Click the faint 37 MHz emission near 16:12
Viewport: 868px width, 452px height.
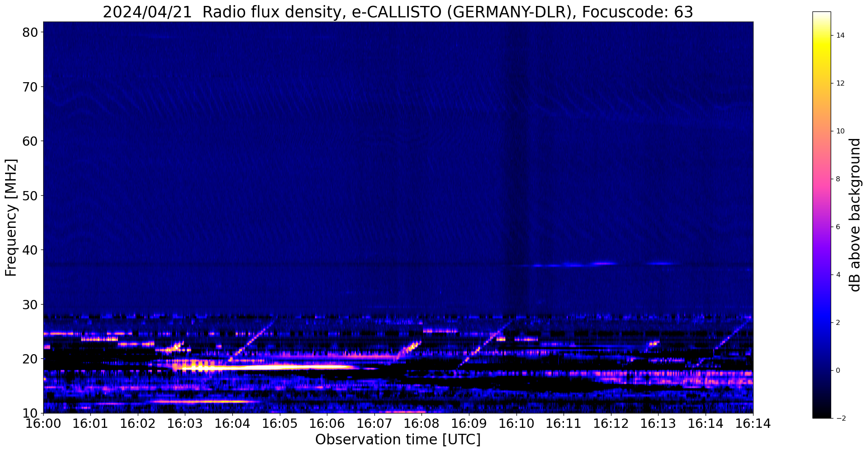coord(603,263)
